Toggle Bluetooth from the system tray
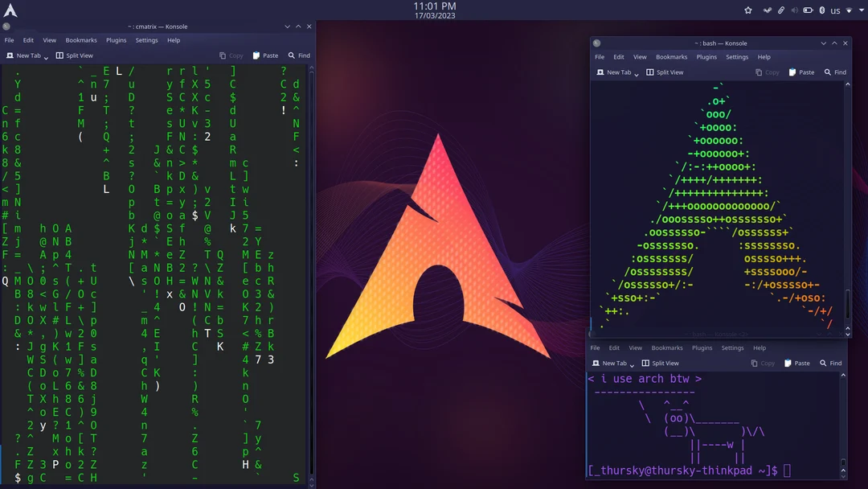Screen dimensions: 868x489 click(x=821, y=10)
